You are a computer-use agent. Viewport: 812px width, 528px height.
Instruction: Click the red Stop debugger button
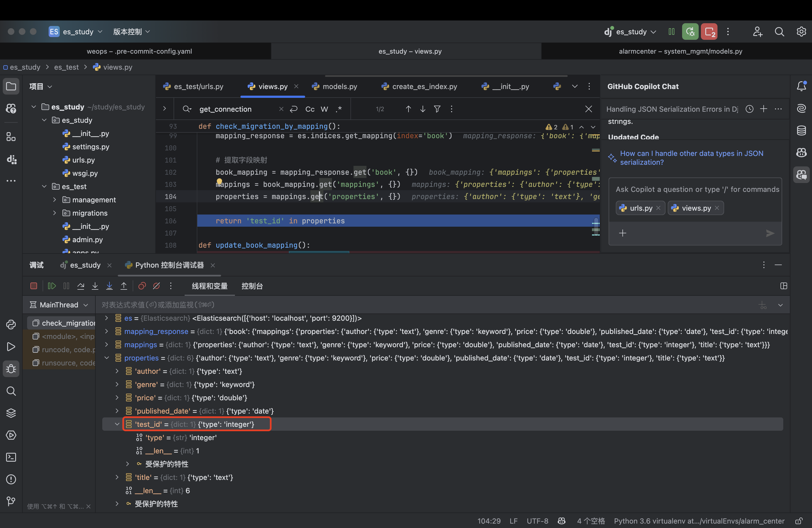tap(33, 286)
